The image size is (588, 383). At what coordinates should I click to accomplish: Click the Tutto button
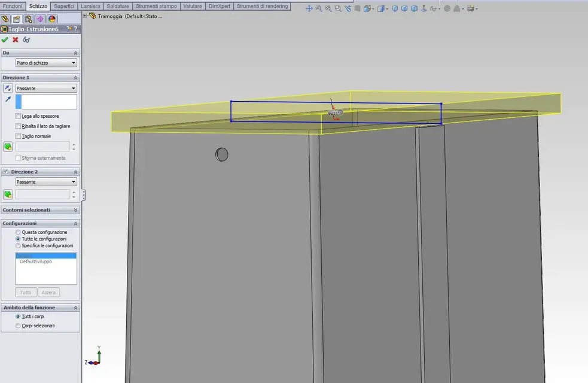pyautogui.click(x=26, y=292)
